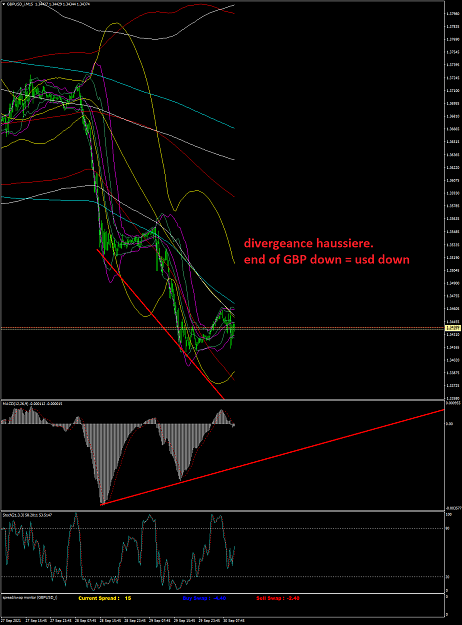Click the '27 Sep 2021' first date label
The width and height of the screenshot is (462, 625).
click(11, 621)
